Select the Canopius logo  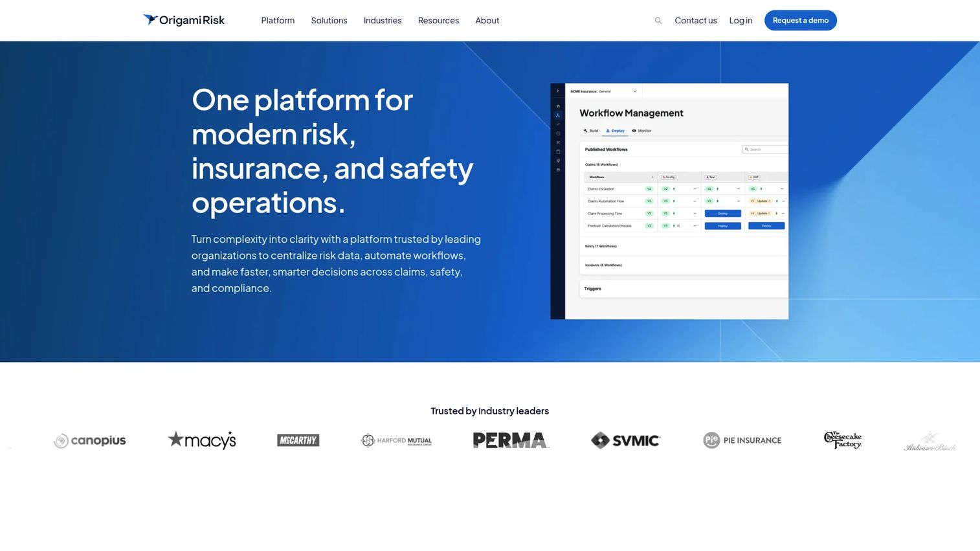[90, 440]
